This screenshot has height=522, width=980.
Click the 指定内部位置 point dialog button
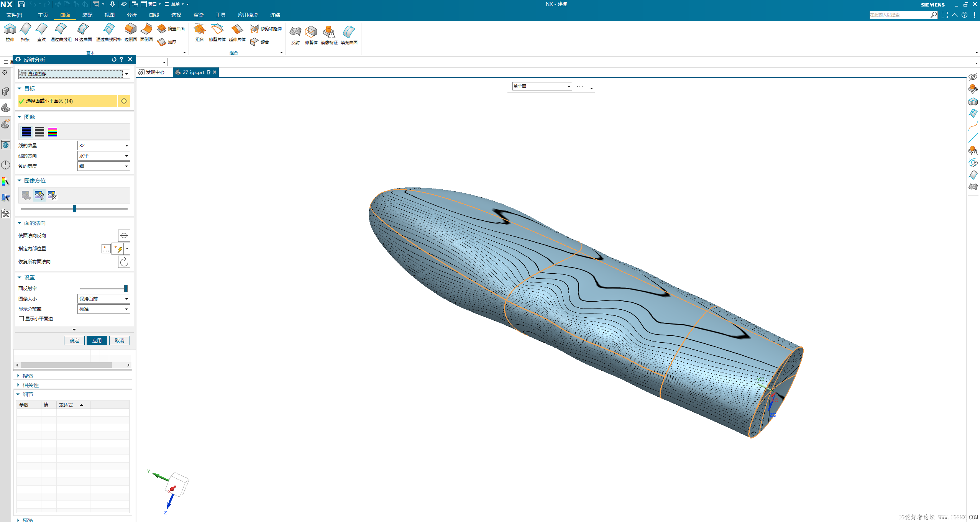point(106,249)
